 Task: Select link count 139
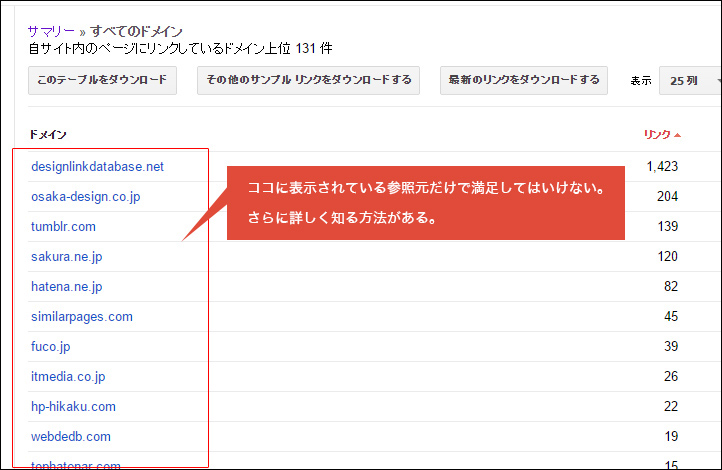[x=668, y=226]
